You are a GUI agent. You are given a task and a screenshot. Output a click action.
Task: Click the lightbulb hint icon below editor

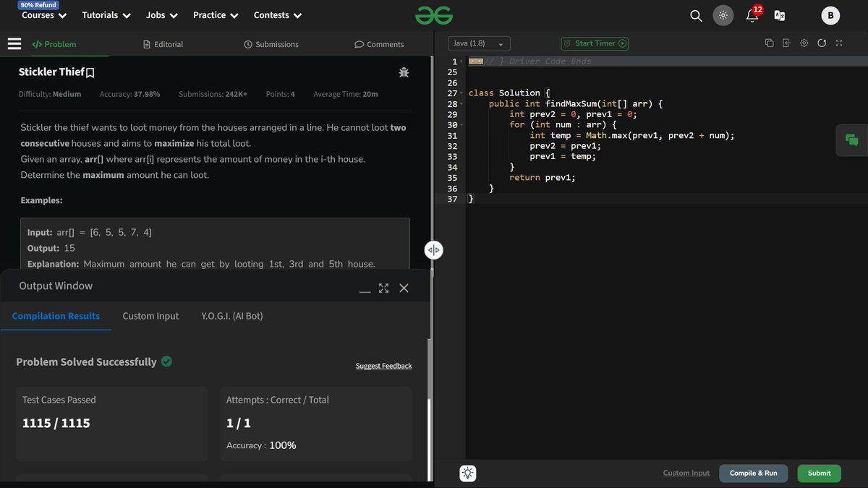pos(468,474)
